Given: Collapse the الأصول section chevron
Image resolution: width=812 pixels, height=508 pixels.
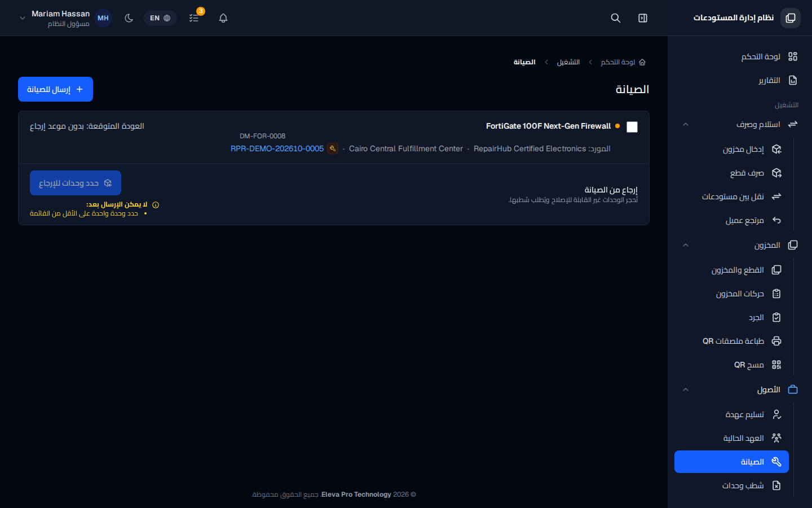Looking at the screenshot, I should point(686,389).
